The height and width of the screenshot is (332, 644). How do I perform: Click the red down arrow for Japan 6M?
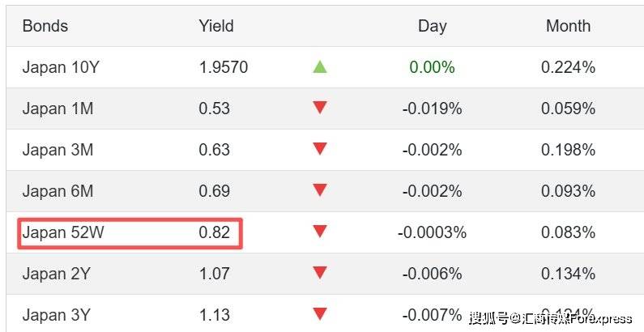(x=320, y=190)
